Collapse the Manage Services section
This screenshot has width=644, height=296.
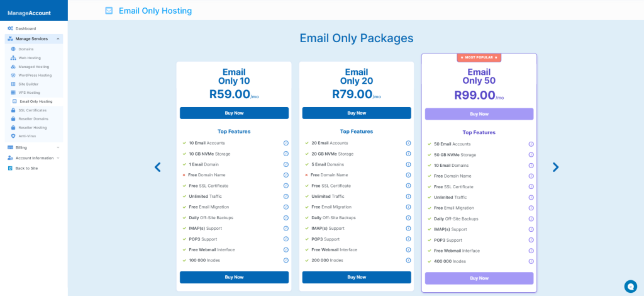coord(58,39)
